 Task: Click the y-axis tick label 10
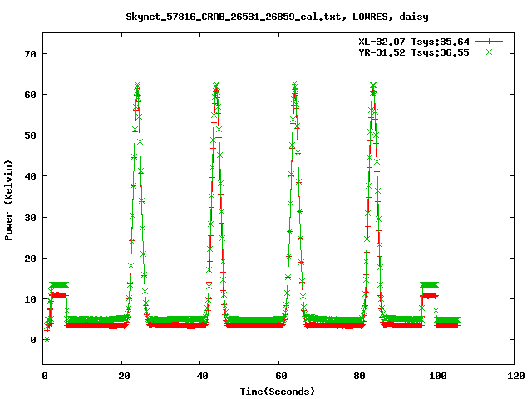coord(30,299)
